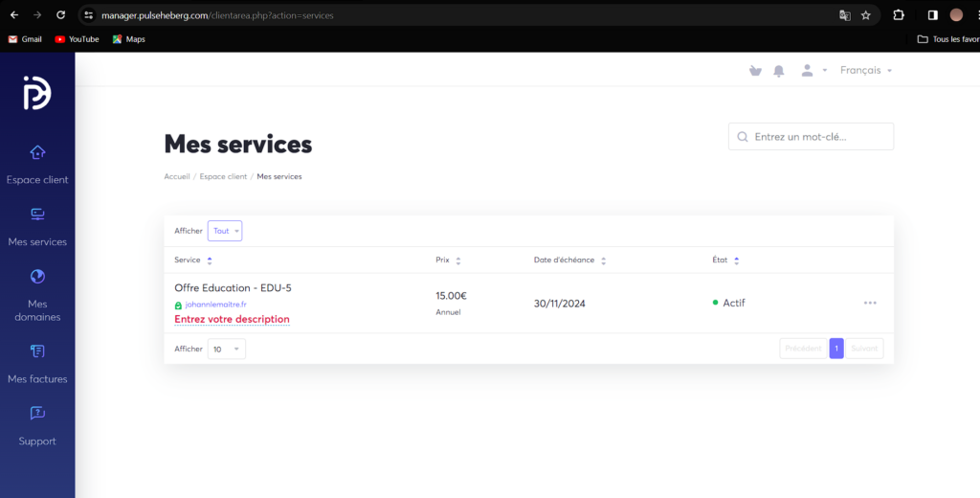
Task: Click the PulseHeberg logo in sidebar
Action: [x=37, y=93]
